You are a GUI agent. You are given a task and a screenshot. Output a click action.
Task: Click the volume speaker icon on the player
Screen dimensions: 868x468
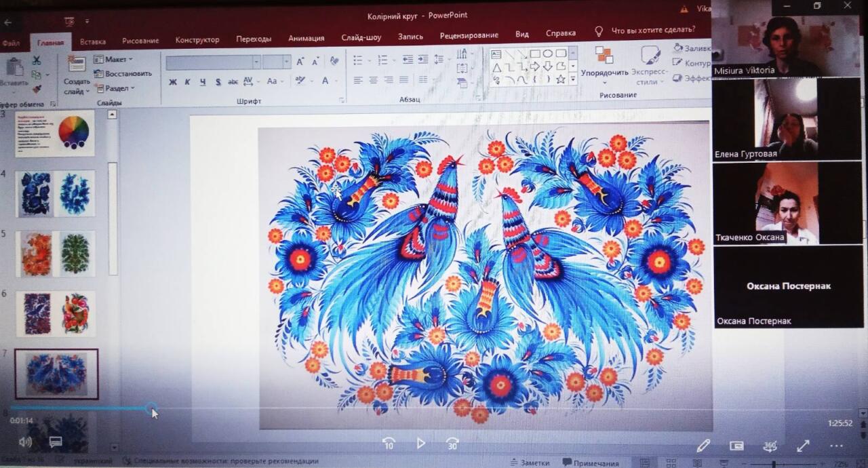(x=26, y=442)
